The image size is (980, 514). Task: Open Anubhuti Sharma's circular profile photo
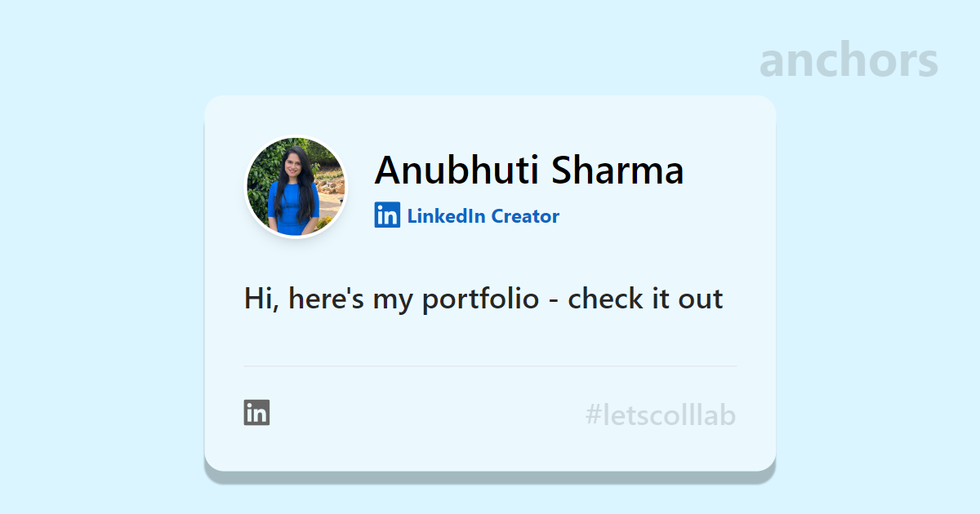(296, 187)
